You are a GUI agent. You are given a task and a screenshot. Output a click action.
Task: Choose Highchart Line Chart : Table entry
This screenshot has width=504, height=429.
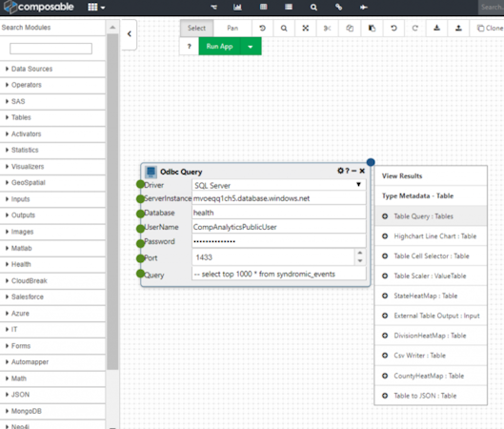pos(431,236)
